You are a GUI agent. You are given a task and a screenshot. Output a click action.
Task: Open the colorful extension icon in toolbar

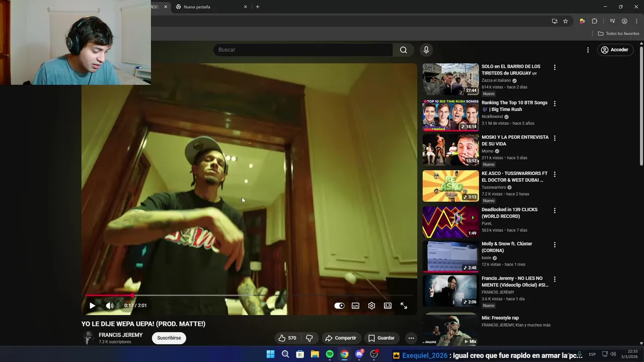coord(582,21)
